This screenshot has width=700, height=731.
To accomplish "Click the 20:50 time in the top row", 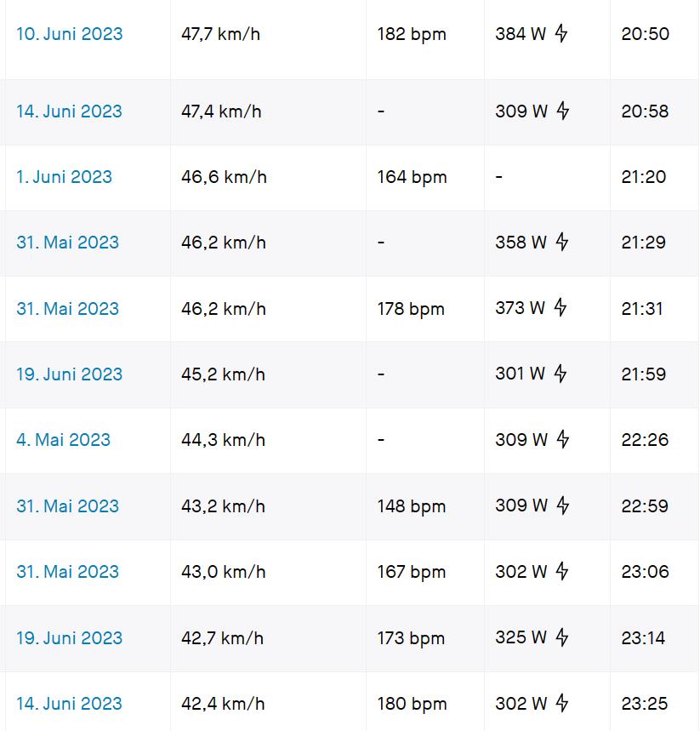I will (x=645, y=34).
